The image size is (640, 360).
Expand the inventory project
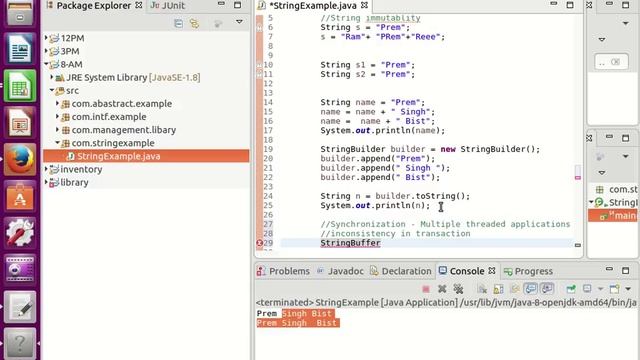(x=46, y=169)
